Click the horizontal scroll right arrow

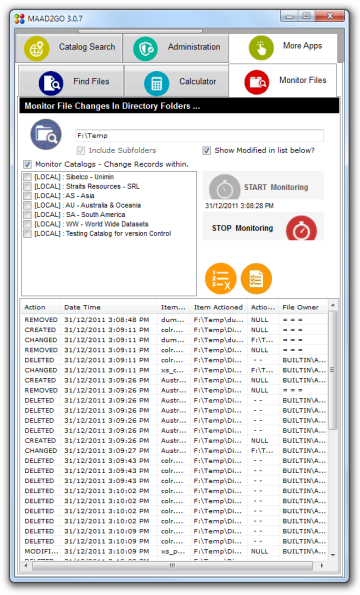[x=322, y=566]
